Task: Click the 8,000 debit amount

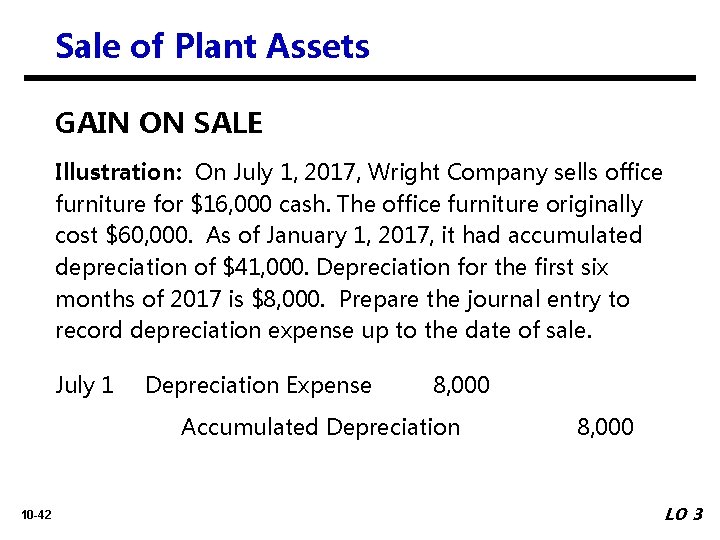Action: pos(461,385)
